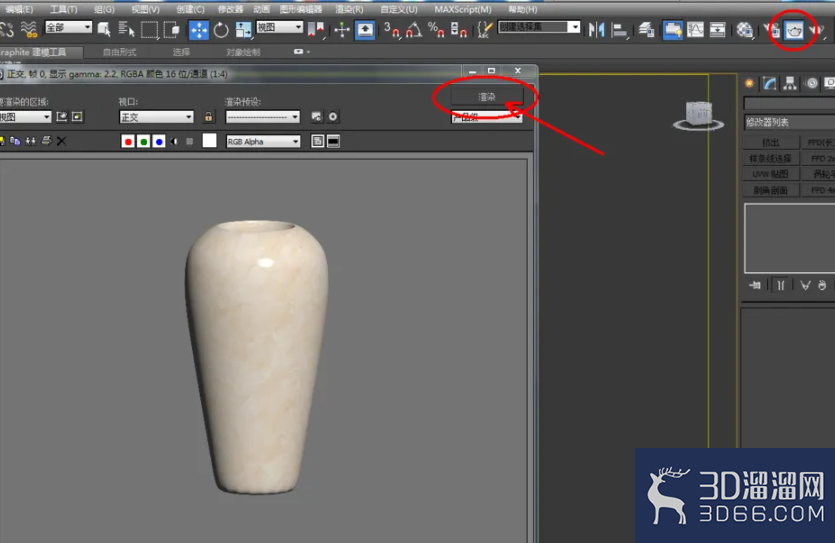This screenshot has height=543, width=835.
Task: Select the Scale transform tool
Action: pos(243,30)
